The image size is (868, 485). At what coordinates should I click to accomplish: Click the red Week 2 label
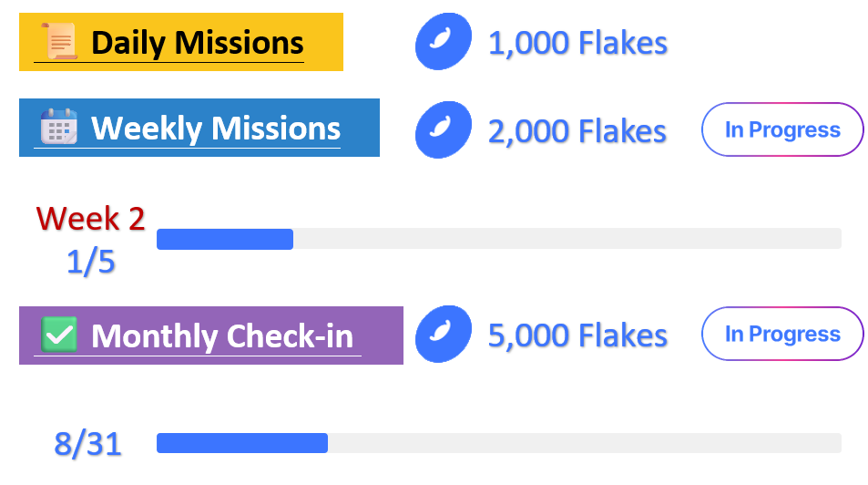(90, 219)
